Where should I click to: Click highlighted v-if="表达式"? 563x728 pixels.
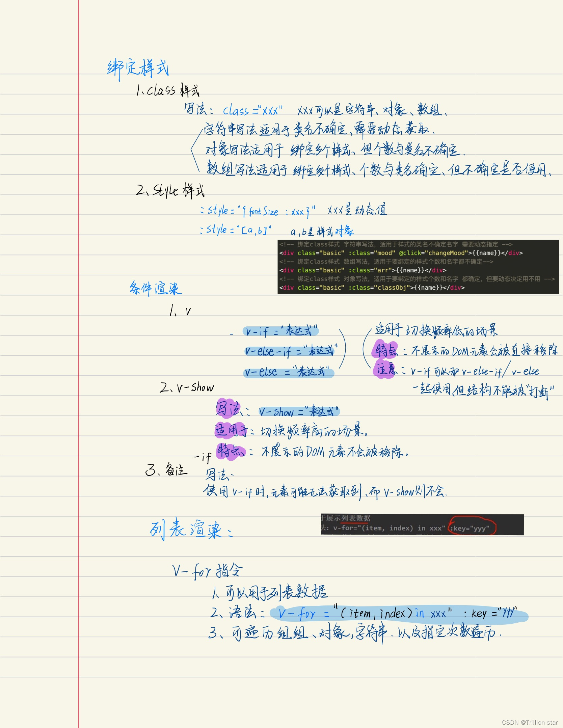[281, 331]
